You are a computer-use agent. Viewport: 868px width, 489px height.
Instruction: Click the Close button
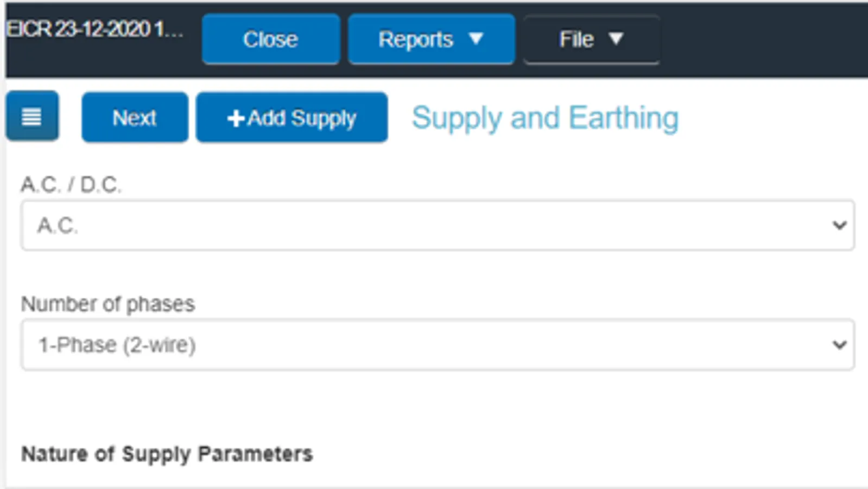271,39
